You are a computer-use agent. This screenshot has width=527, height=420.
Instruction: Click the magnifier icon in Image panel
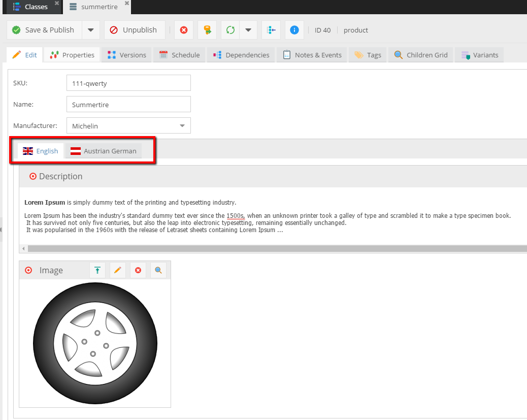coord(158,270)
